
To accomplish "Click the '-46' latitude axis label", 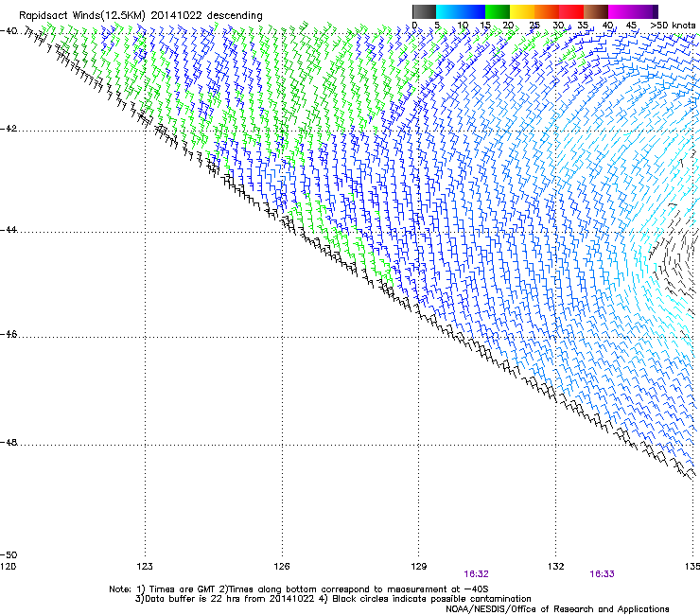I will pyautogui.click(x=9, y=335).
